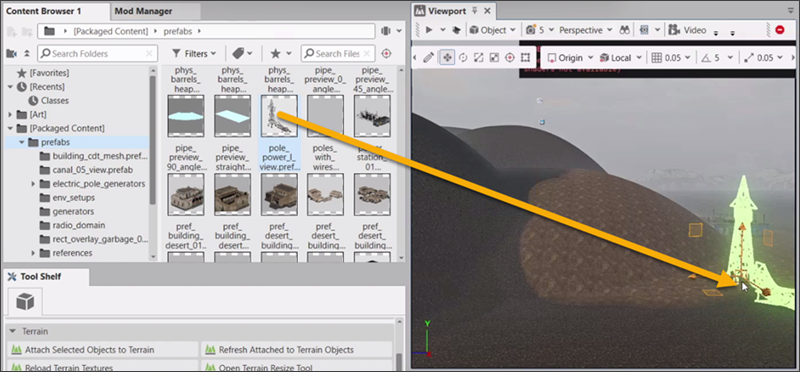Select the Scale tool icon
The width and height of the screenshot is (800, 372).
point(478,58)
